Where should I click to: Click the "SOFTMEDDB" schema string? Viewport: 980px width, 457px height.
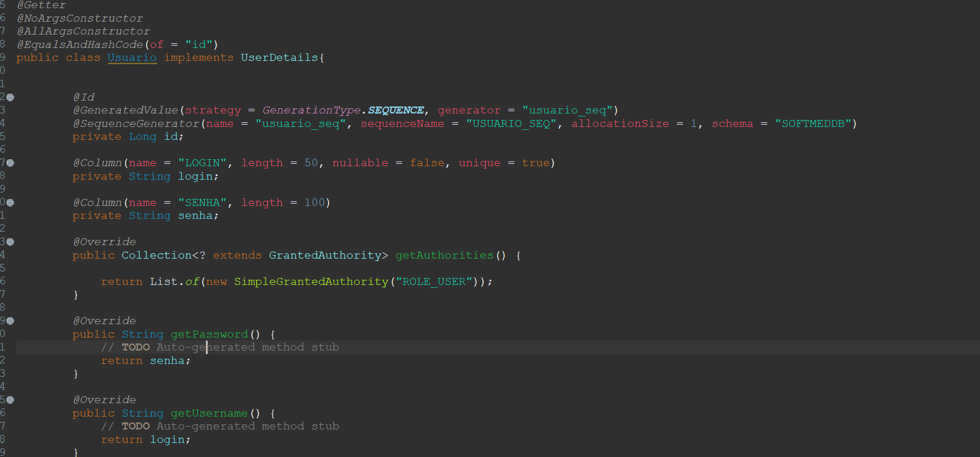tap(813, 123)
